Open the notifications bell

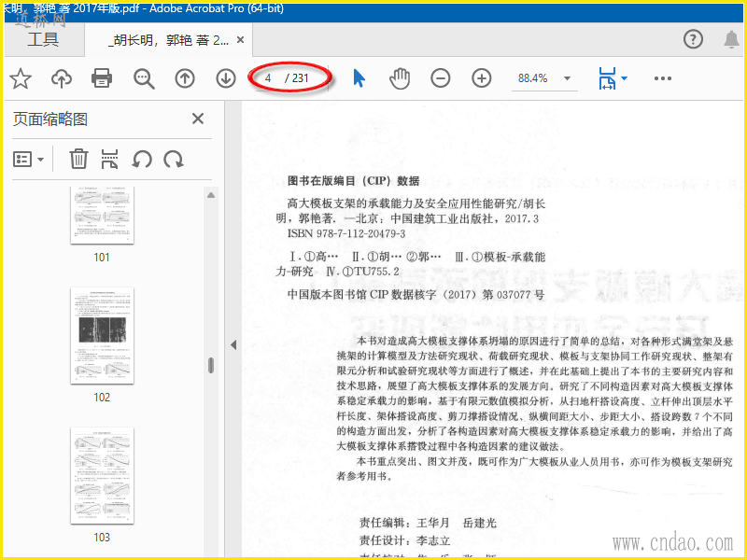tap(732, 39)
